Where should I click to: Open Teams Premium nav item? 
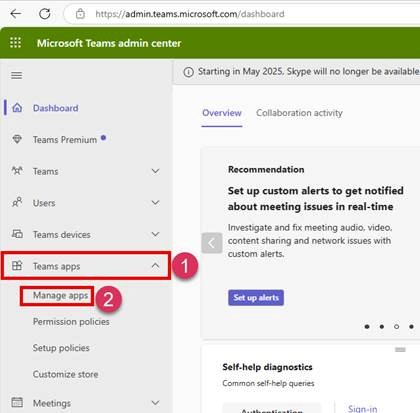tap(65, 140)
